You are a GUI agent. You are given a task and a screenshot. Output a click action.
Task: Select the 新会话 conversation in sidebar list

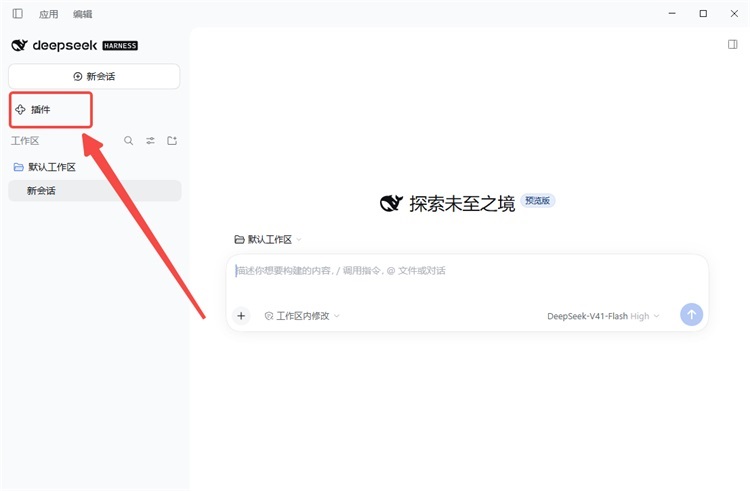point(95,191)
